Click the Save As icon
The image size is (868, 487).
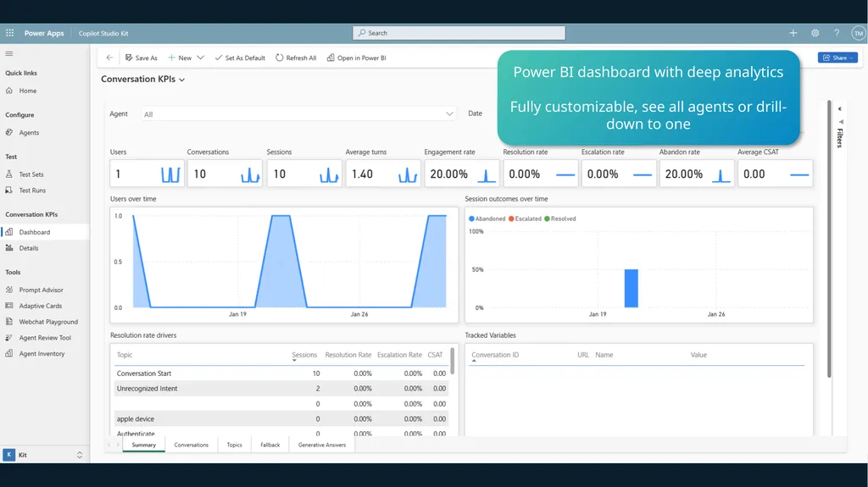click(x=129, y=58)
